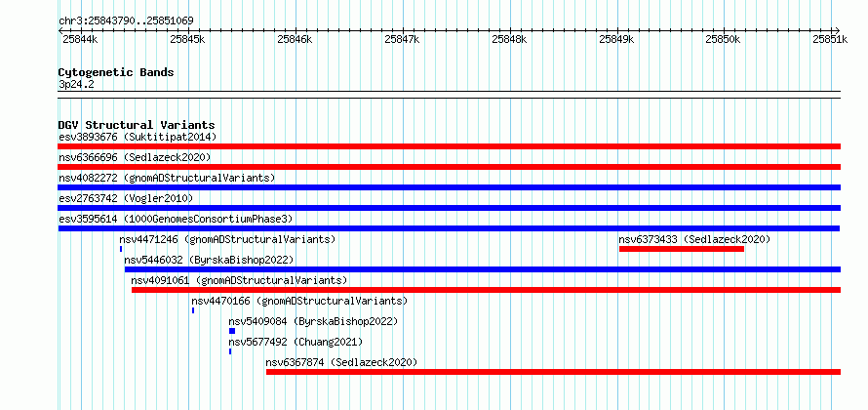The image size is (868, 410).
Task: Select the 3p24.2 cytogenetic band label
Action: click(x=76, y=84)
